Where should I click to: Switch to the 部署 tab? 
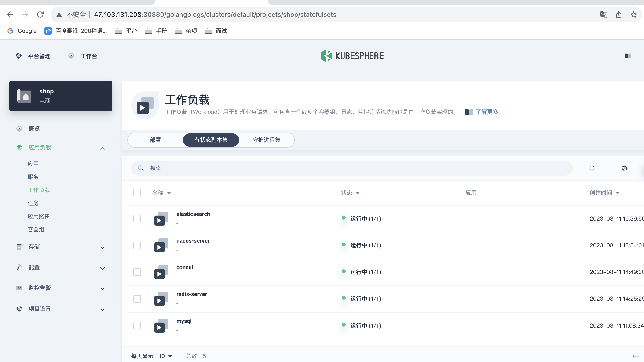[155, 140]
